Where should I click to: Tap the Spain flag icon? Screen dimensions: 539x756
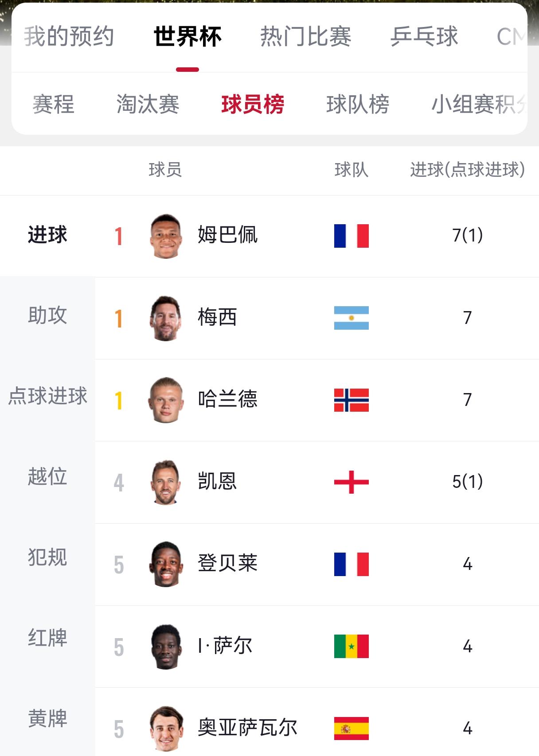point(351,728)
